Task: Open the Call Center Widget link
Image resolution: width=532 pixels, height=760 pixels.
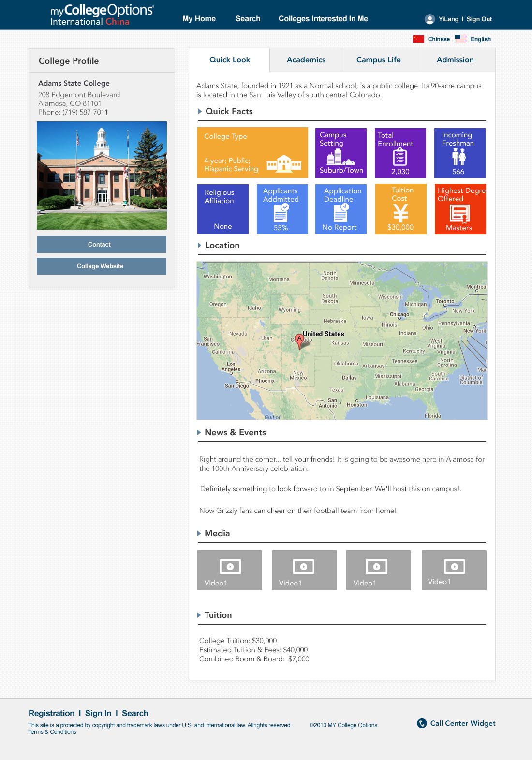Action: point(463,723)
